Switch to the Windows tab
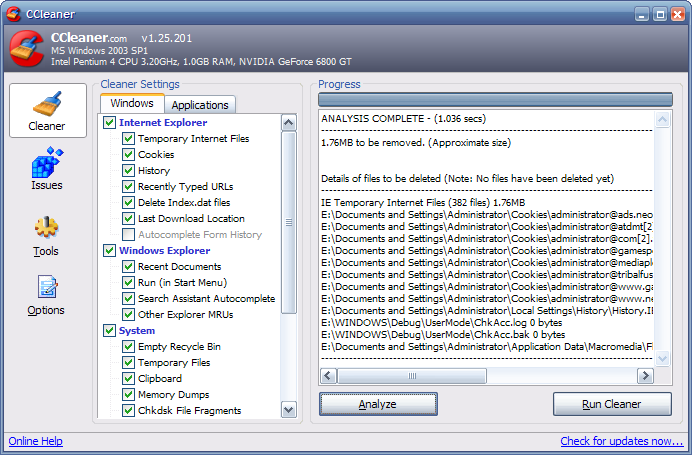692x455 pixels. [132, 103]
